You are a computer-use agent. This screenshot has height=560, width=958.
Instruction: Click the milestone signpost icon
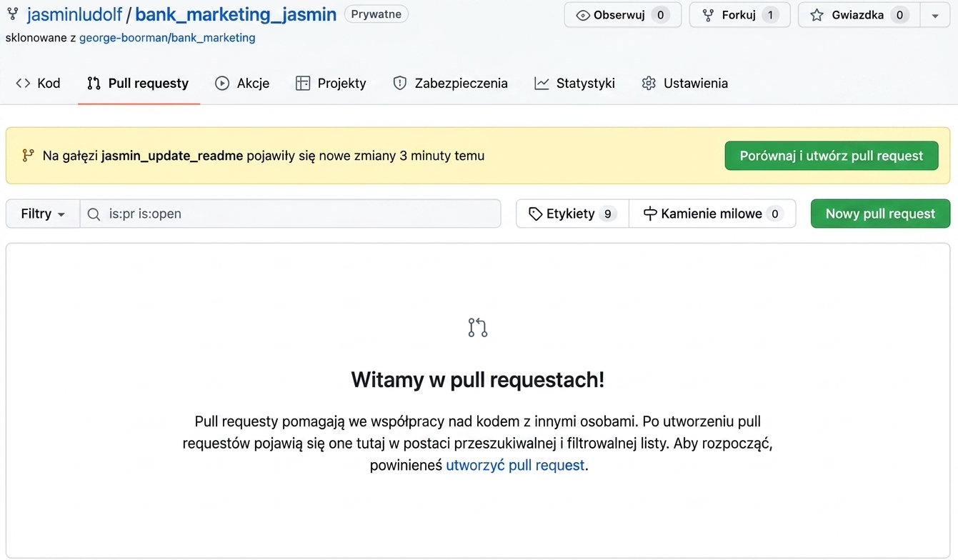650,214
